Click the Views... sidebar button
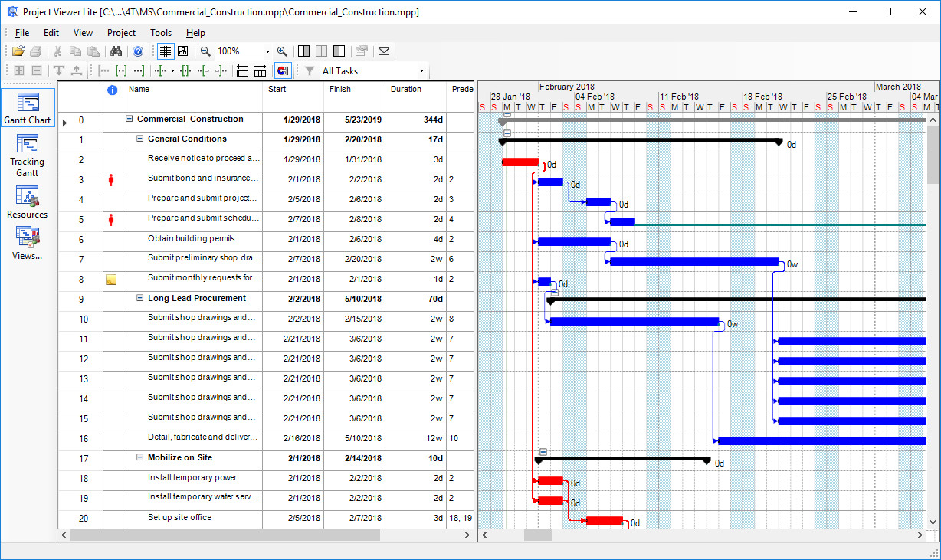The height and width of the screenshot is (560, 941). pyautogui.click(x=28, y=244)
